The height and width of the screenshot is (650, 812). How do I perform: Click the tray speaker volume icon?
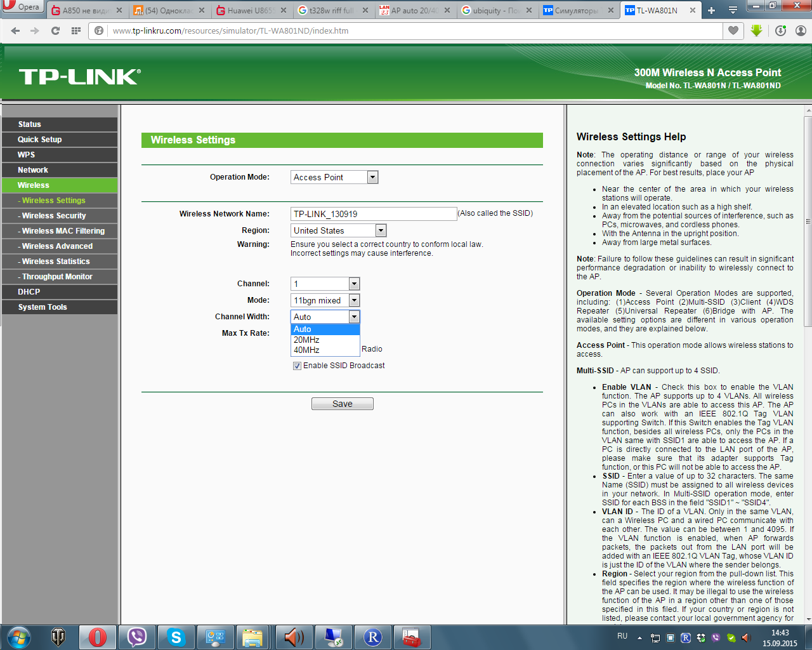click(746, 637)
